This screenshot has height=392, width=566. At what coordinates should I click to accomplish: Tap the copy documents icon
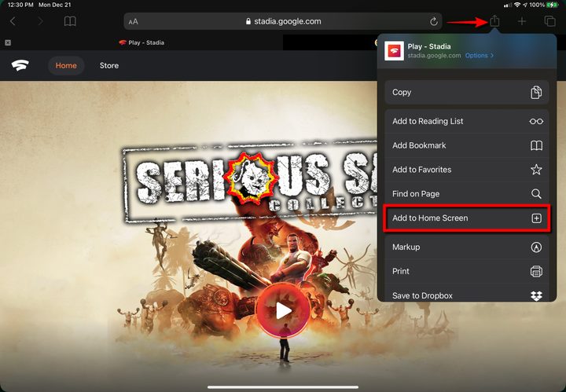coord(536,93)
